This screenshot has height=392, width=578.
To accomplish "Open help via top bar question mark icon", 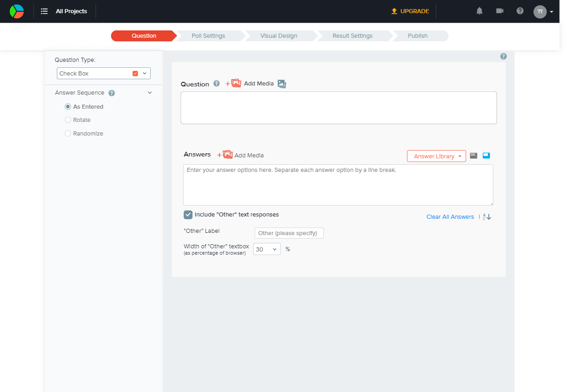I will coord(520,11).
